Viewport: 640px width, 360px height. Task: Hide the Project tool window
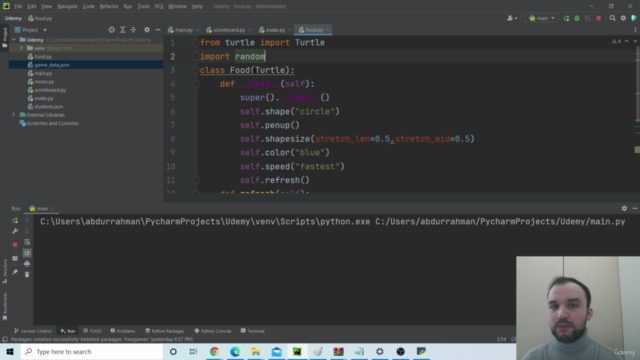click(158, 30)
